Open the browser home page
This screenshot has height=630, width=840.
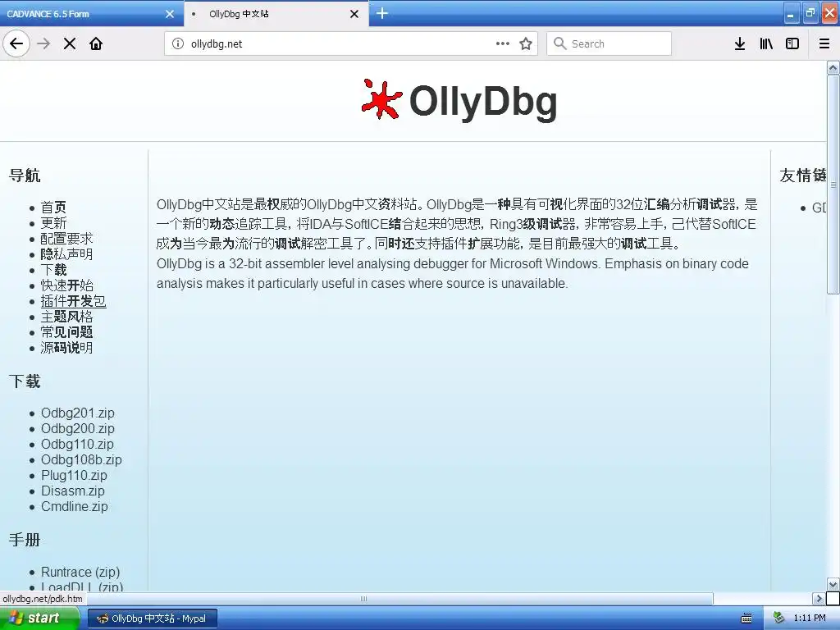pos(96,43)
